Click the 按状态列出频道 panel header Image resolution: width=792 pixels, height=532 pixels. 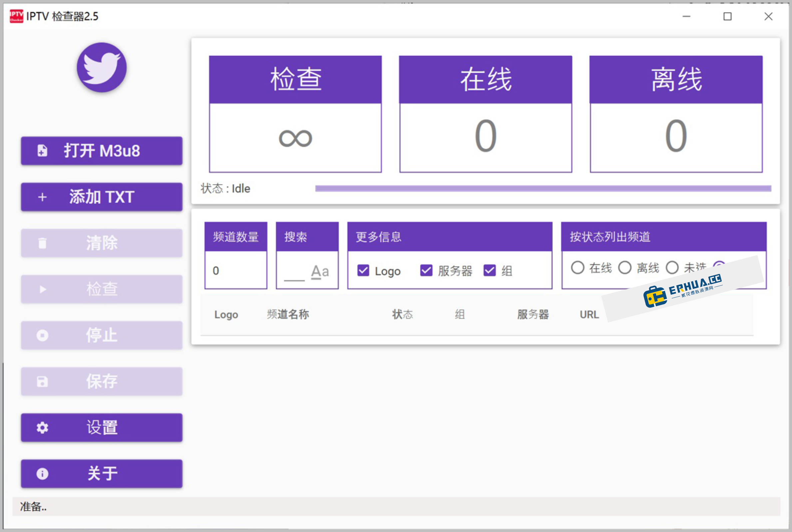664,237
